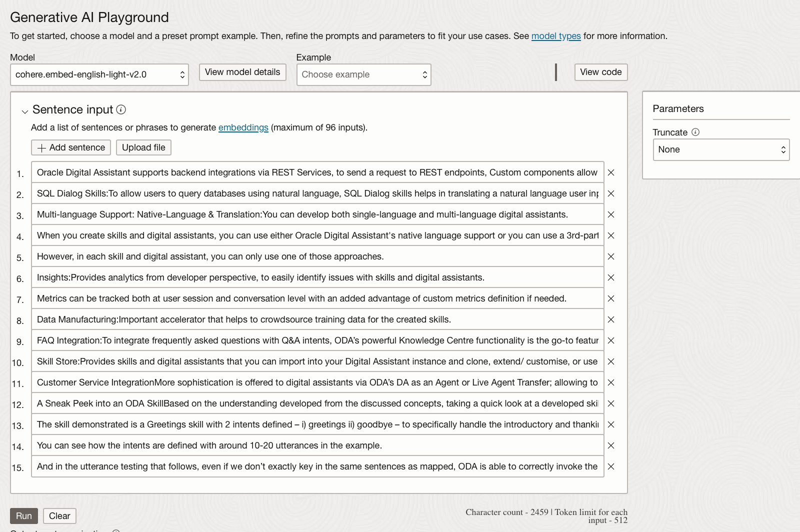
Task: Delete sentence 15 with its X icon
Action: (610, 466)
